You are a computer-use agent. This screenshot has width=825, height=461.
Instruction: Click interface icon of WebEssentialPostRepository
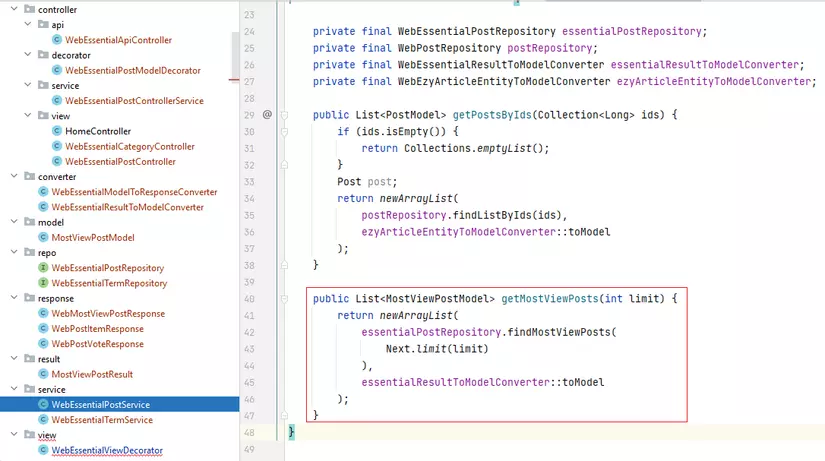(x=43, y=268)
